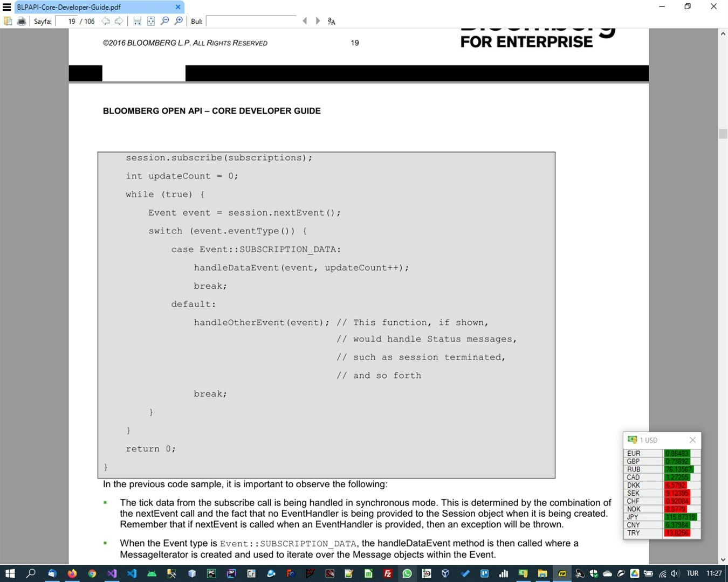
Task: Find previous match with left triangle
Action: [x=305, y=21]
